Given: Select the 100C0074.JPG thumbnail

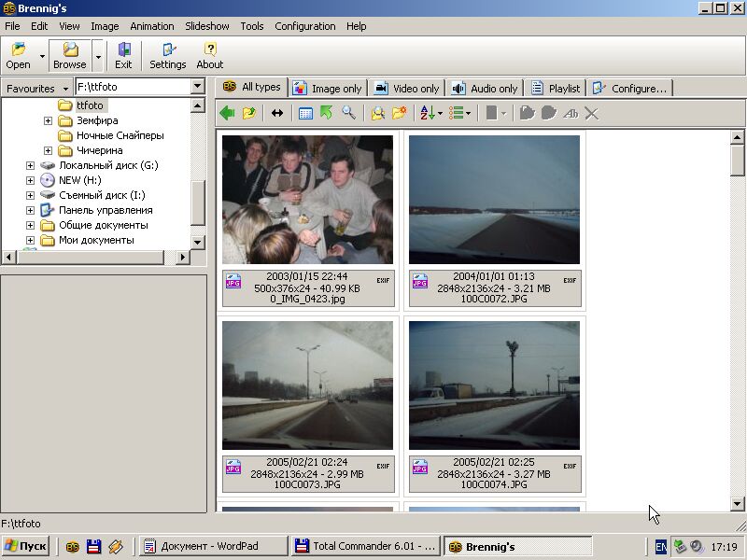Looking at the screenshot, I should (495, 385).
